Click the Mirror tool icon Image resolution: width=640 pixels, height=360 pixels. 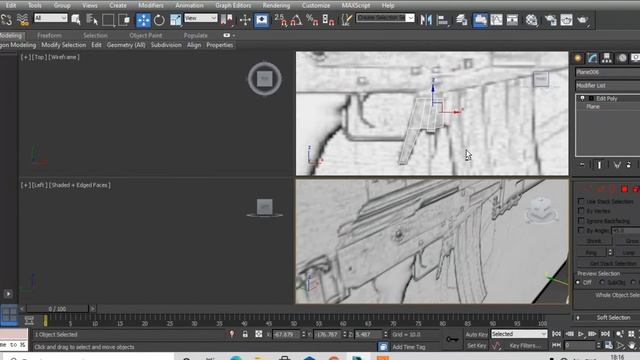coord(426,20)
